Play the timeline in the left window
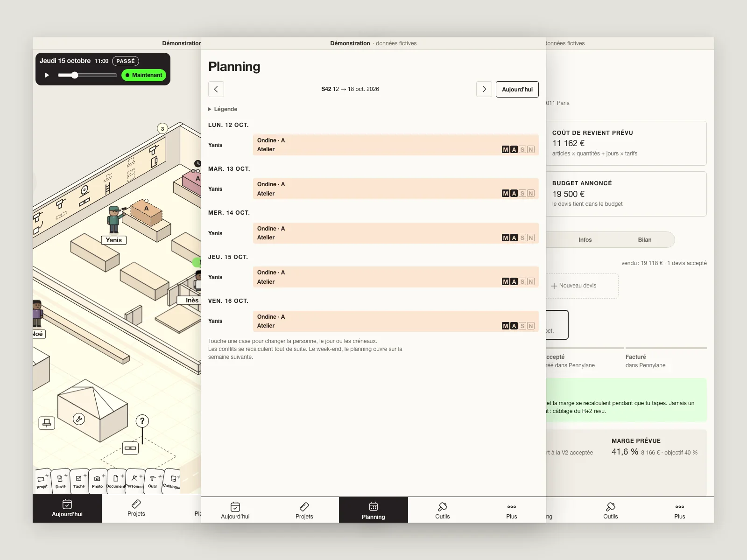This screenshot has width=747, height=560. [x=47, y=75]
